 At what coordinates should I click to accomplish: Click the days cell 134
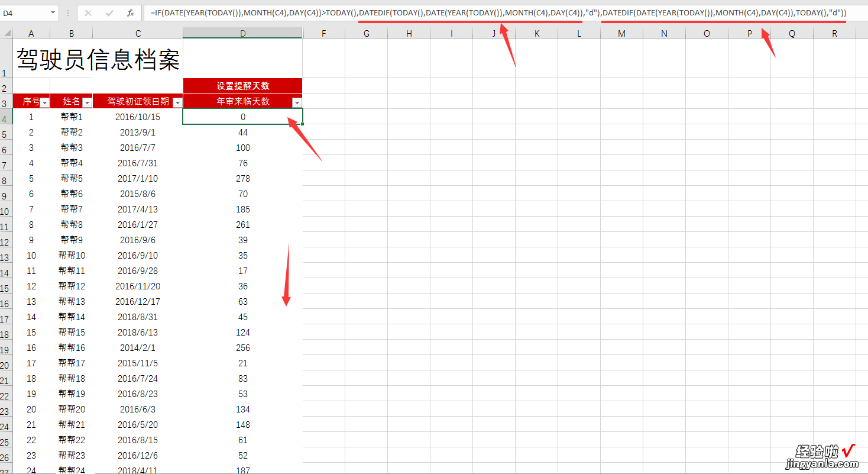click(243, 409)
